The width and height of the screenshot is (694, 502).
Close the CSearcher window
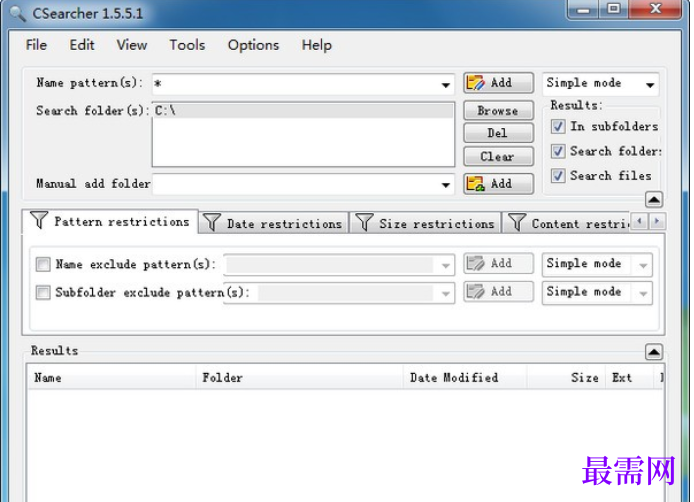655,9
